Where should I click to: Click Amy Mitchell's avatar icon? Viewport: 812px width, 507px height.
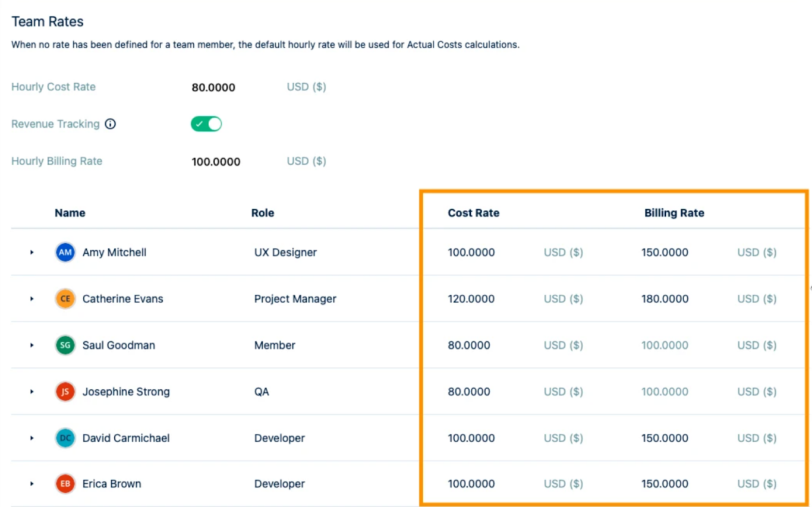(65, 252)
